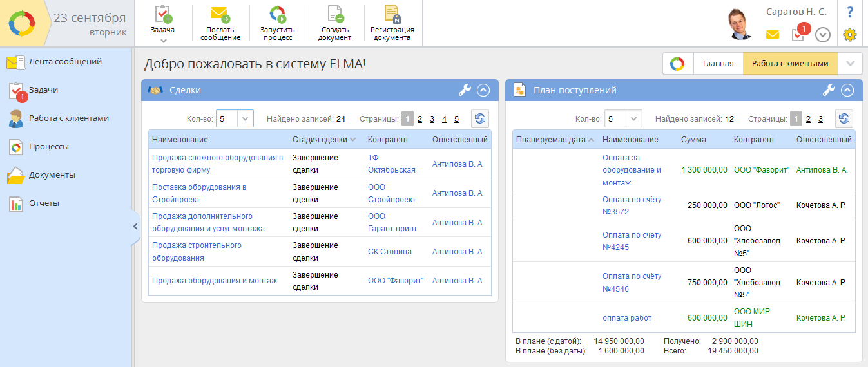Go to page 3 of Сделки

point(432,119)
